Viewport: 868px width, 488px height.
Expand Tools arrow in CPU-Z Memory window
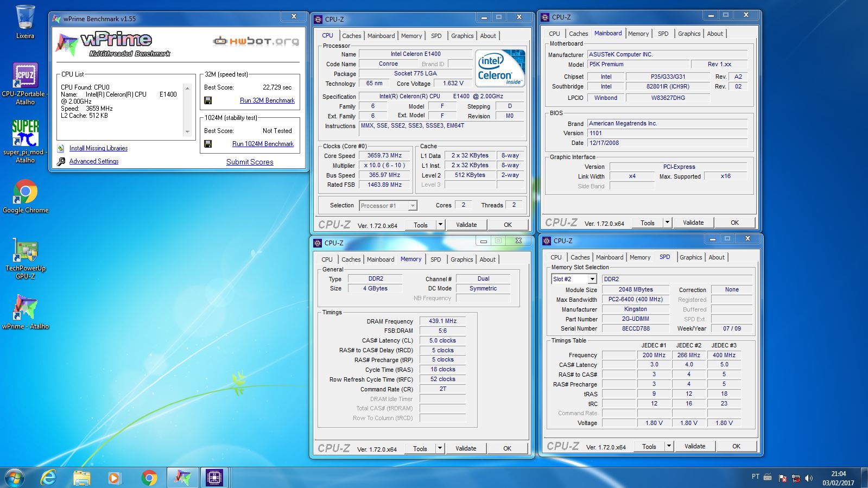click(x=440, y=448)
